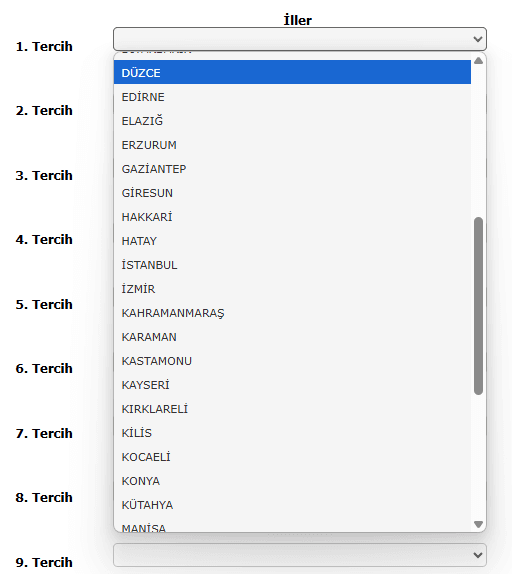
Task: Pick HATAY from the list
Action: pos(292,241)
